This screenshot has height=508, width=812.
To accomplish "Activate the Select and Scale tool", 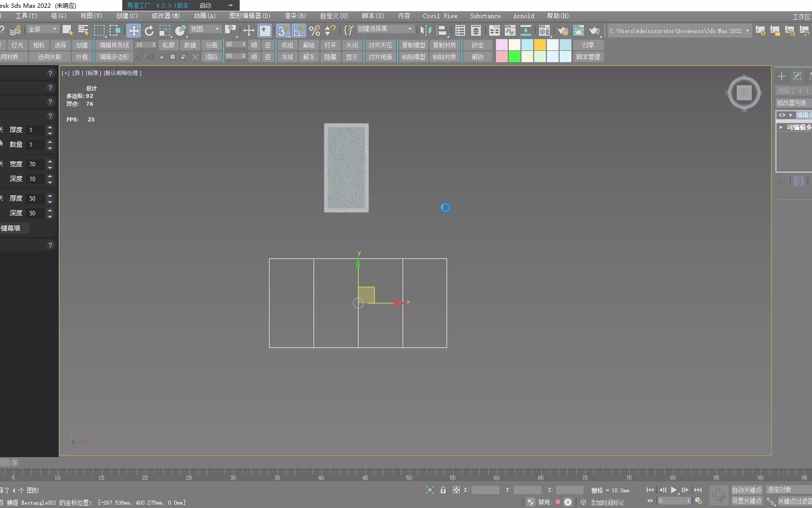I will pos(165,30).
